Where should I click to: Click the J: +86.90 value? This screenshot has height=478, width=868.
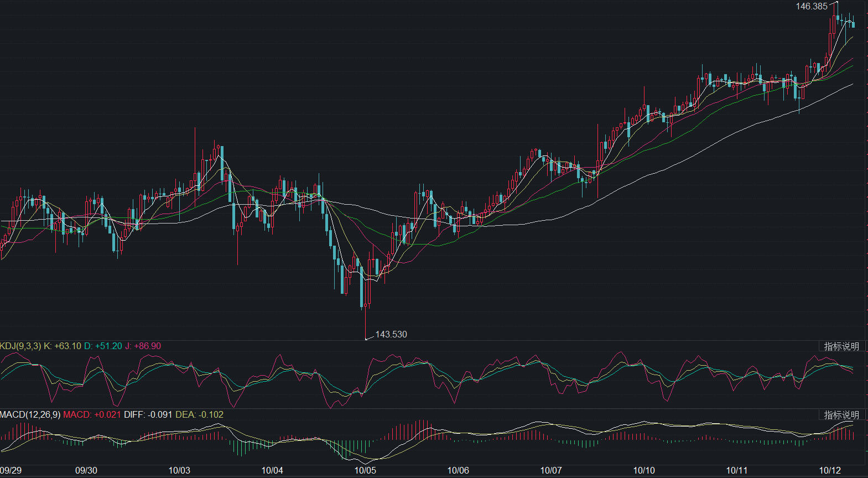pyautogui.click(x=143, y=346)
